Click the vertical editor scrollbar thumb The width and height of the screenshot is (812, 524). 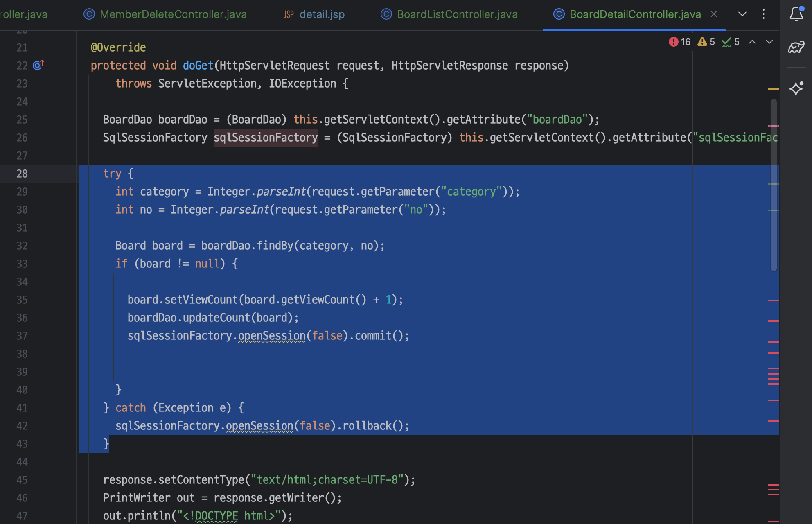tap(774, 184)
